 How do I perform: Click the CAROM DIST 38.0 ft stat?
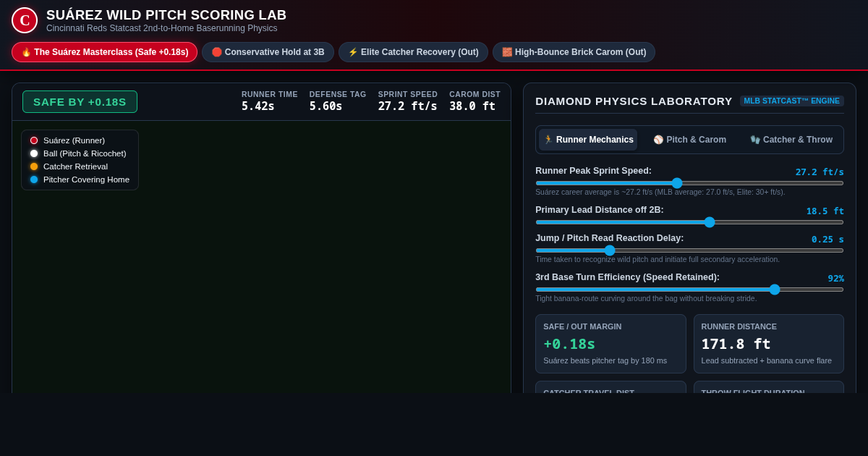475,101
